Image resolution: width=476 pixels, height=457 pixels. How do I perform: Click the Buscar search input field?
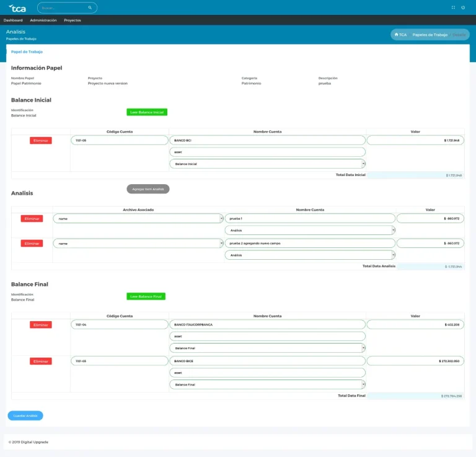click(x=63, y=8)
